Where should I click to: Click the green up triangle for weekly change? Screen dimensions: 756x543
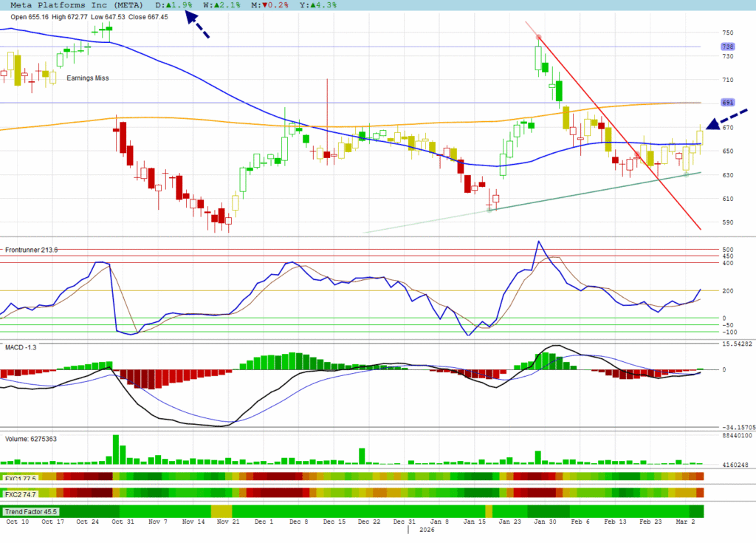point(215,4)
